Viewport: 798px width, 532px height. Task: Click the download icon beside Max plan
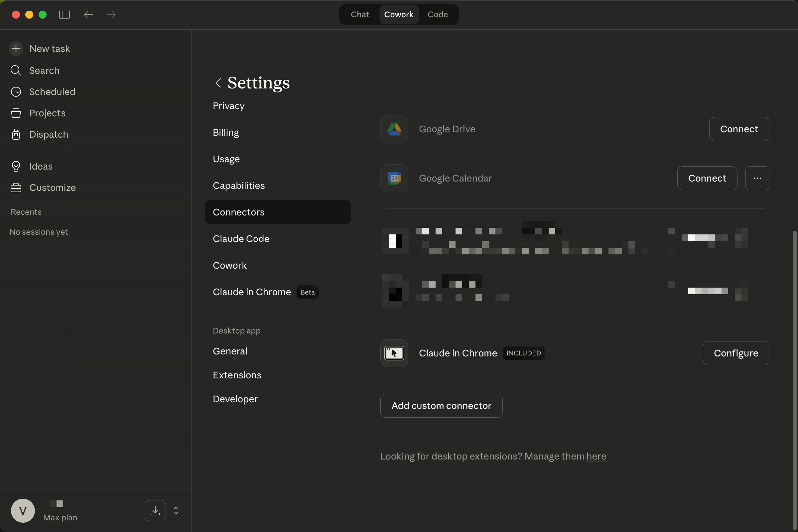155,511
